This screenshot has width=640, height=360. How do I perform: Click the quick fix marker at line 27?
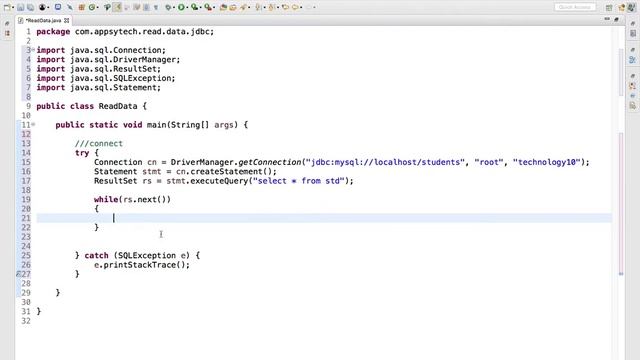[18, 274]
